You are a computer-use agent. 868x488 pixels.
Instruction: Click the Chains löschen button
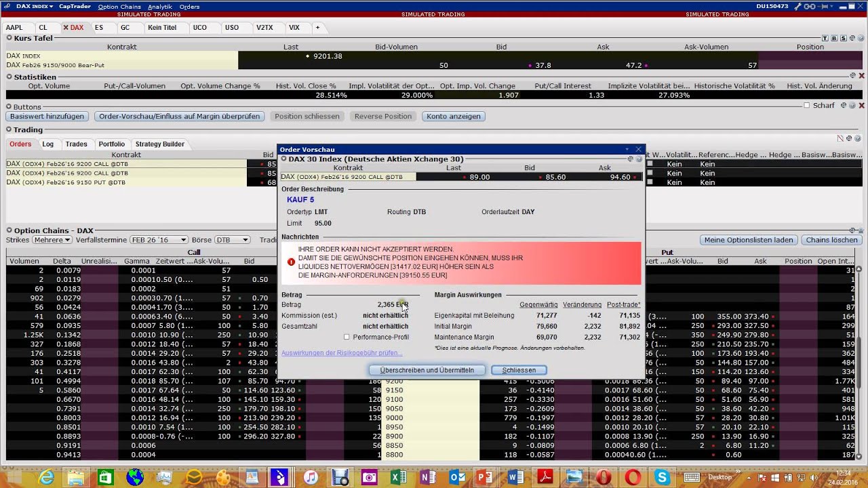pos(832,240)
